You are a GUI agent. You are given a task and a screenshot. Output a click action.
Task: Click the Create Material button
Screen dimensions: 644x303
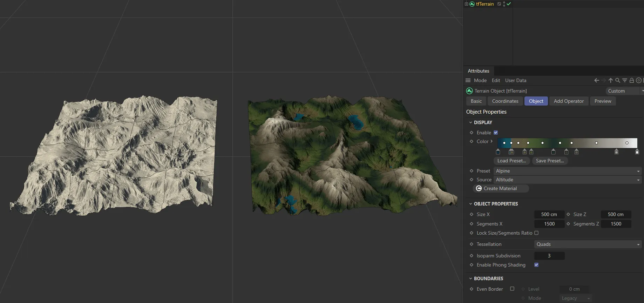[501, 188]
